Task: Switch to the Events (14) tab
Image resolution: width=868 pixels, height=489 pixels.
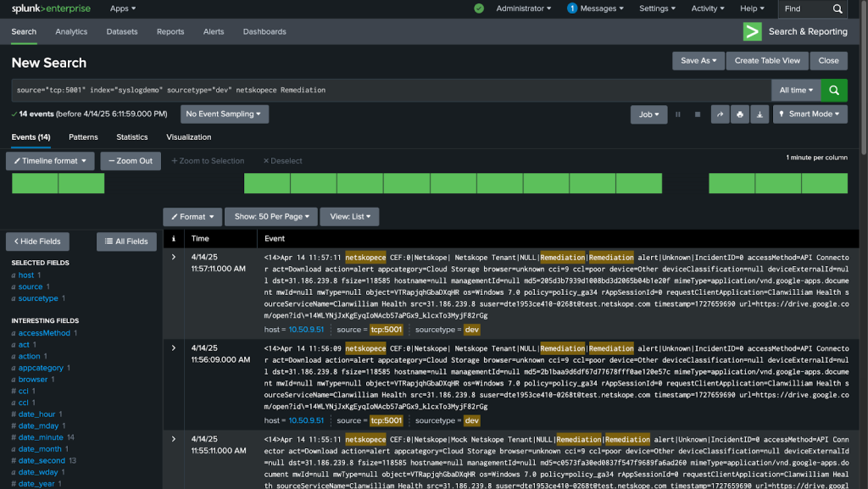Action: pyautogui.click(x=31, y=137)
